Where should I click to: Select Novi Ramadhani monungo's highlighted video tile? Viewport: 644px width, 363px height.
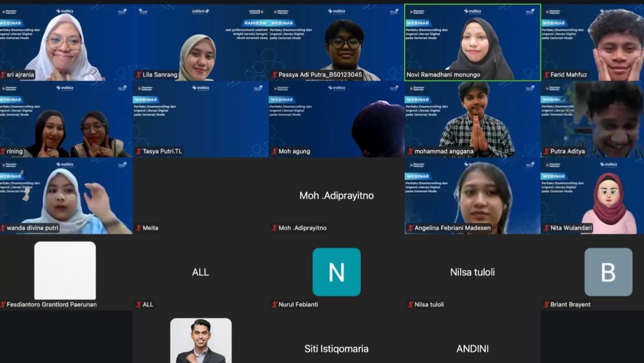[x=472, y=42]
